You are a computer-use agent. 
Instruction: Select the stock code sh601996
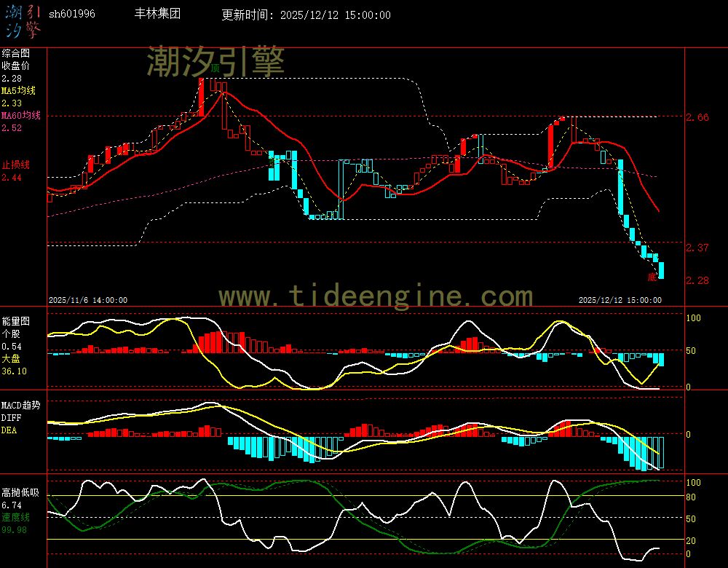point(71,15)
